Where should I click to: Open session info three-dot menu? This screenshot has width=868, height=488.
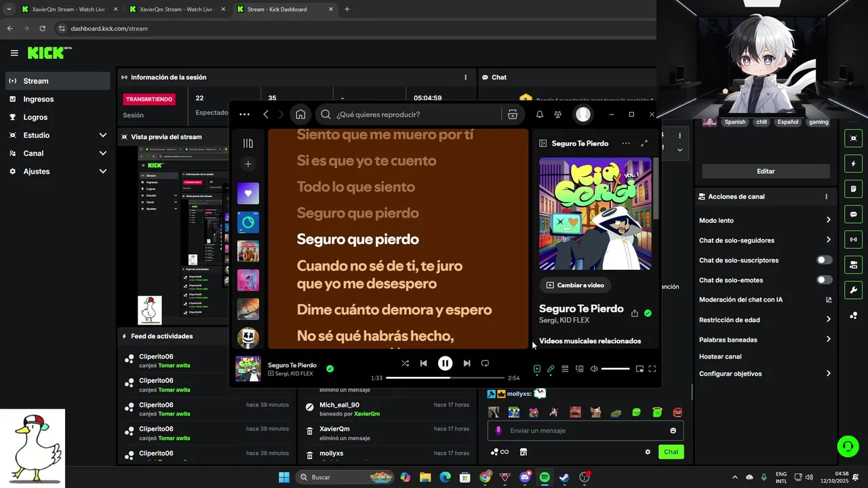click(465, 77)
